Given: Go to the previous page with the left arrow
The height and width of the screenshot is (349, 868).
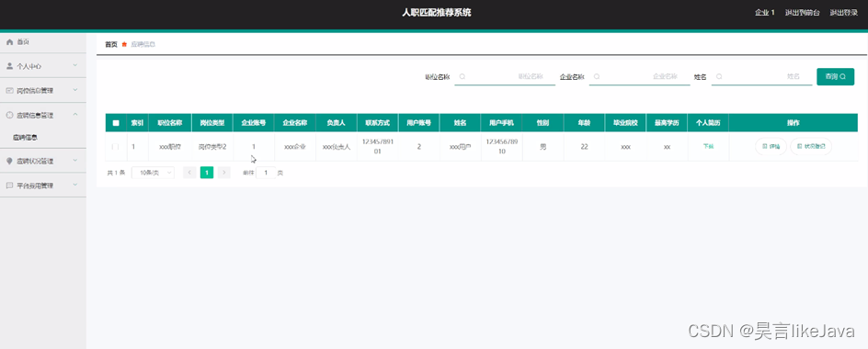Looking at the screenshot, I should [189, 173].
